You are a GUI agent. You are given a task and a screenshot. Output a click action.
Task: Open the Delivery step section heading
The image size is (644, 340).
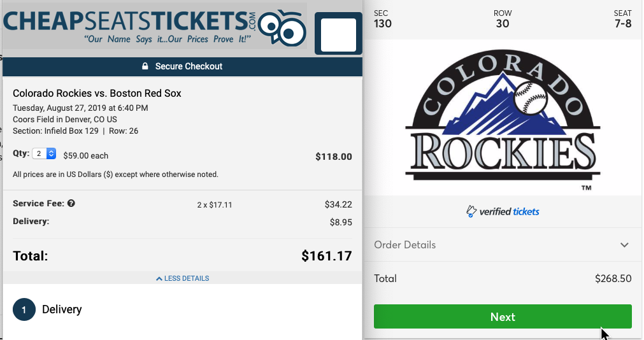[x=62, y=309]
